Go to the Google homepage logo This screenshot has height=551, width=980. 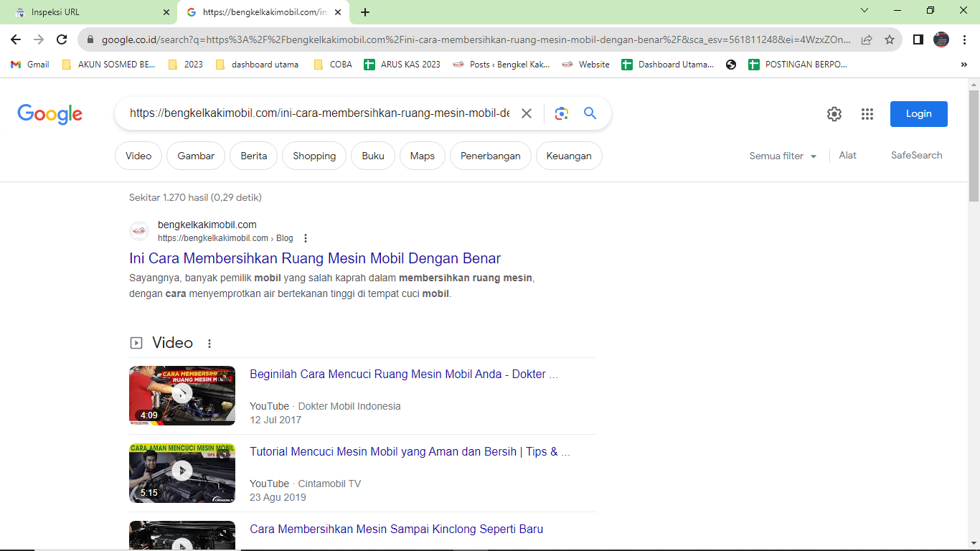tap(50, 114)
